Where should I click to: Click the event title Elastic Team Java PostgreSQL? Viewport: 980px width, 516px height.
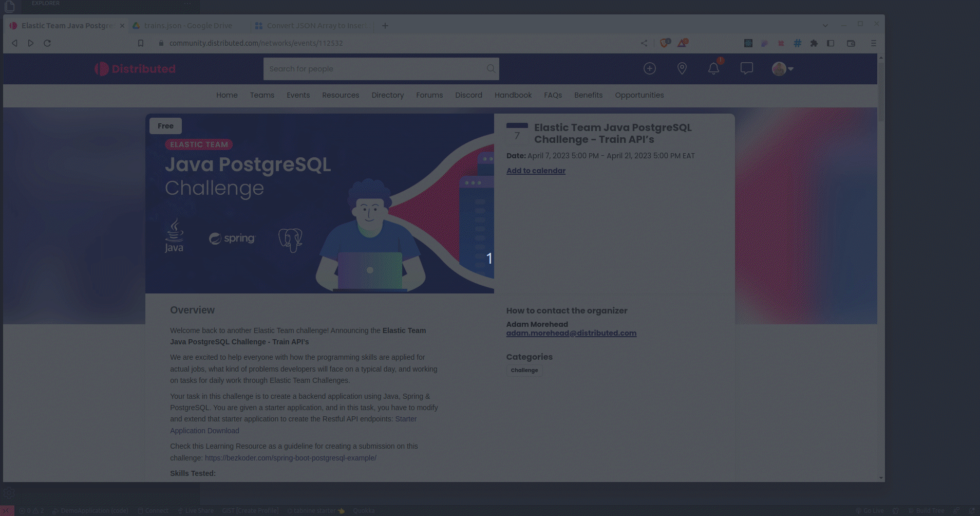click(x=613, y=134)
